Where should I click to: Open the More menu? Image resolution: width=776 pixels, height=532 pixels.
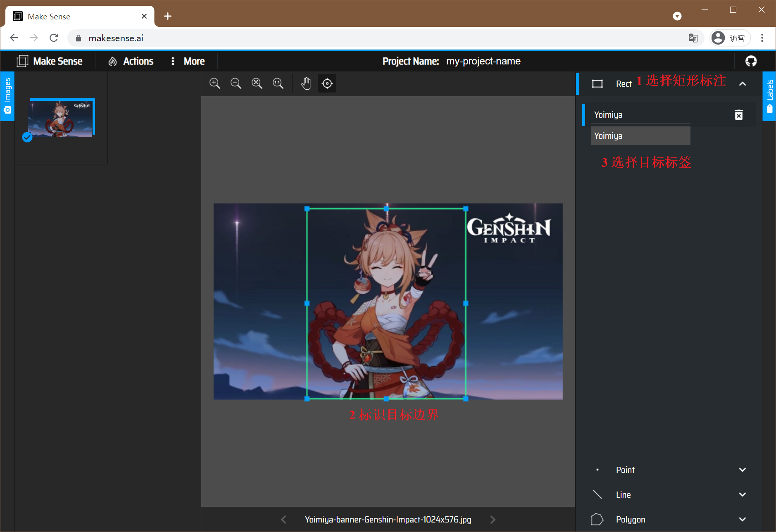[x=188, y=61]
